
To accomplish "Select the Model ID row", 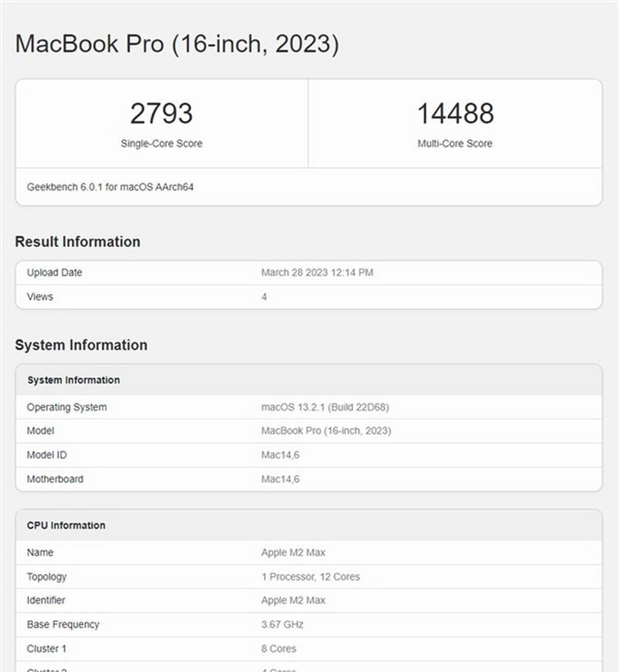I will [x=309, y=455].
